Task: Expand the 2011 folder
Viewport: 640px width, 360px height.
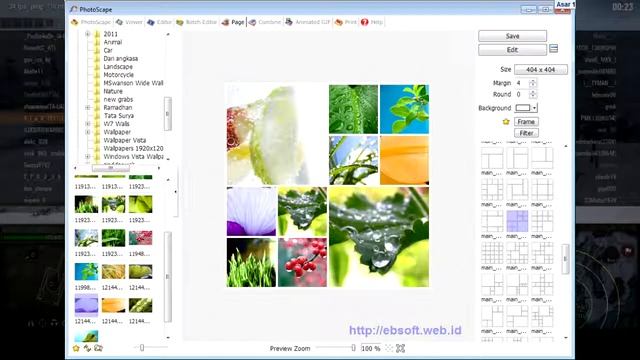Action: point(88,34)
